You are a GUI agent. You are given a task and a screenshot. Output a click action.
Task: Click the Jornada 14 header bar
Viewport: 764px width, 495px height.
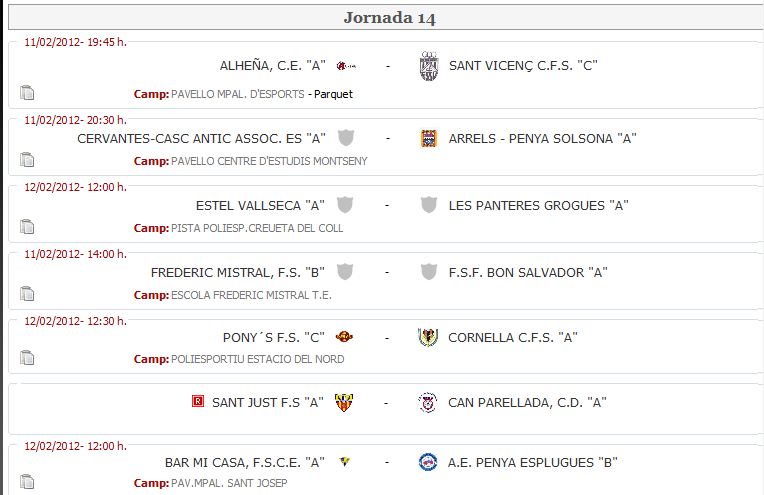click(386, 18)
